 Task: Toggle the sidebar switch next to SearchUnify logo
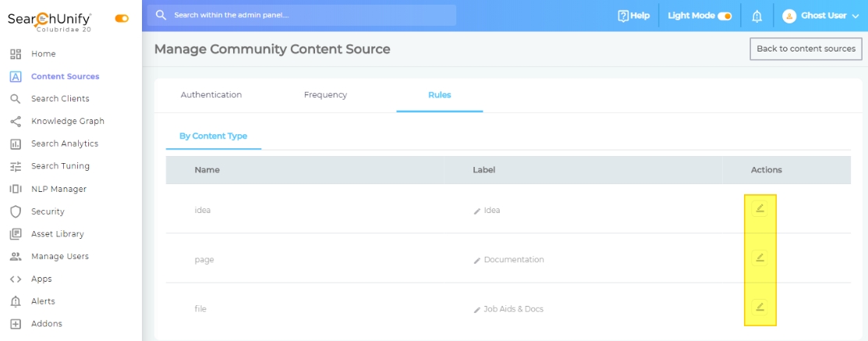(x=122, y=18)
